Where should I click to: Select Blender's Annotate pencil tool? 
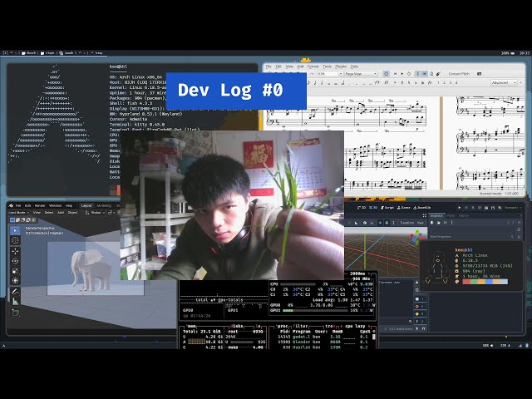click(15, 292)
